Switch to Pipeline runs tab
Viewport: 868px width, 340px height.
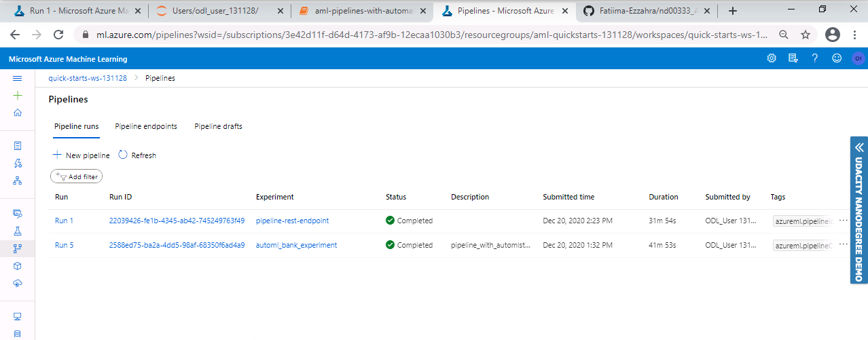pyautogui.click(x=76, y=126)
